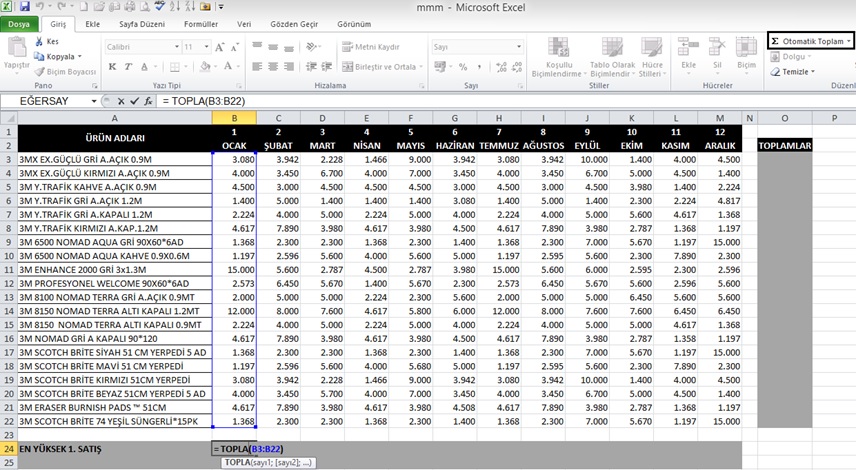The width and height of the screenshot is (856, 470).
Task: Quick print with the printer icon
Action: tap(129, 7)
